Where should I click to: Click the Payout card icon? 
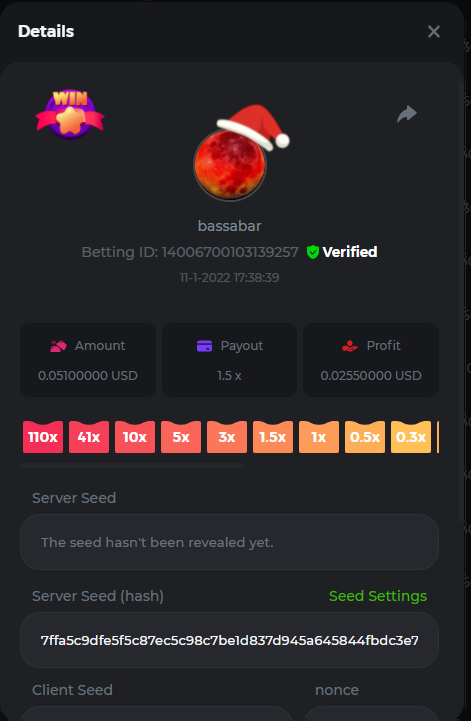point(204,346)
